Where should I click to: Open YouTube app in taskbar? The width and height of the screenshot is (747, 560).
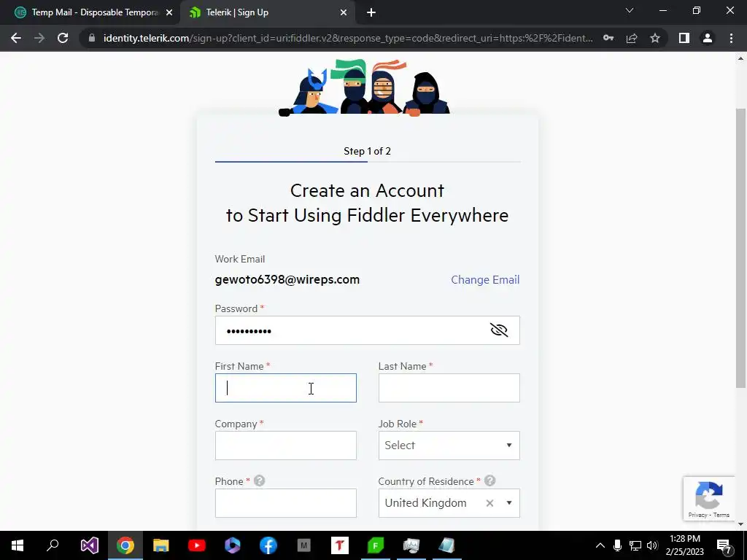click(197, 545)
